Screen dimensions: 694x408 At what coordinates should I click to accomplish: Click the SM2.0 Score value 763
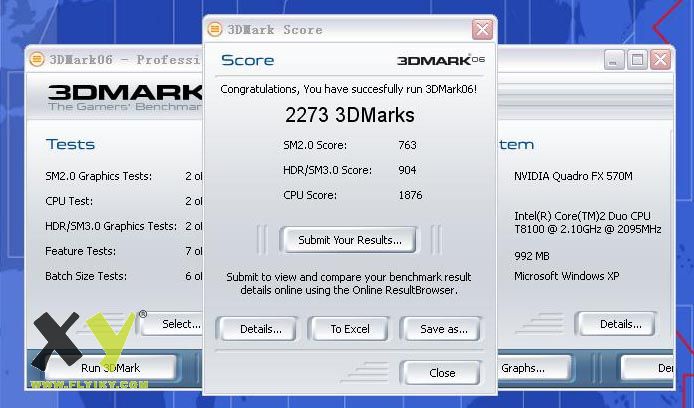(x=407, y=145)
